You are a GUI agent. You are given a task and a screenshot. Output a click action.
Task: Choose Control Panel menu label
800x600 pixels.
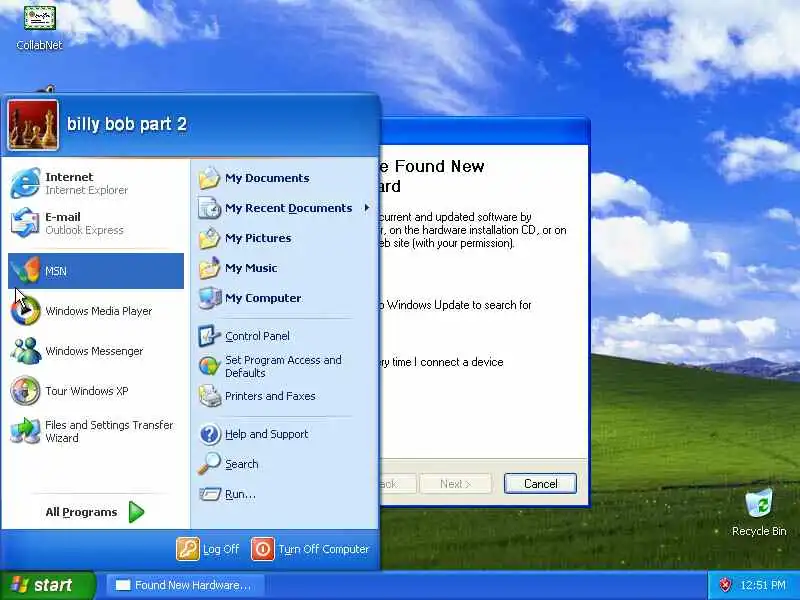pos(257,336)
